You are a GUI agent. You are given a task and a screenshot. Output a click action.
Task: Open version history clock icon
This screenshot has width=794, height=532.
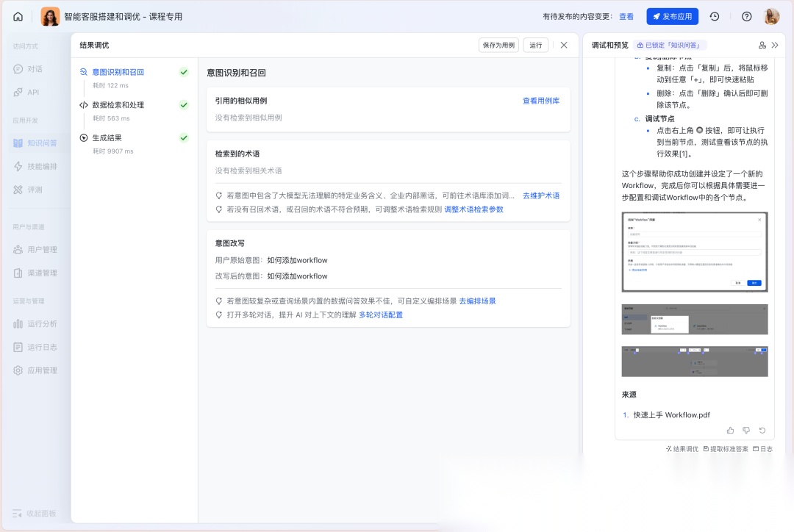click(715, 17)
